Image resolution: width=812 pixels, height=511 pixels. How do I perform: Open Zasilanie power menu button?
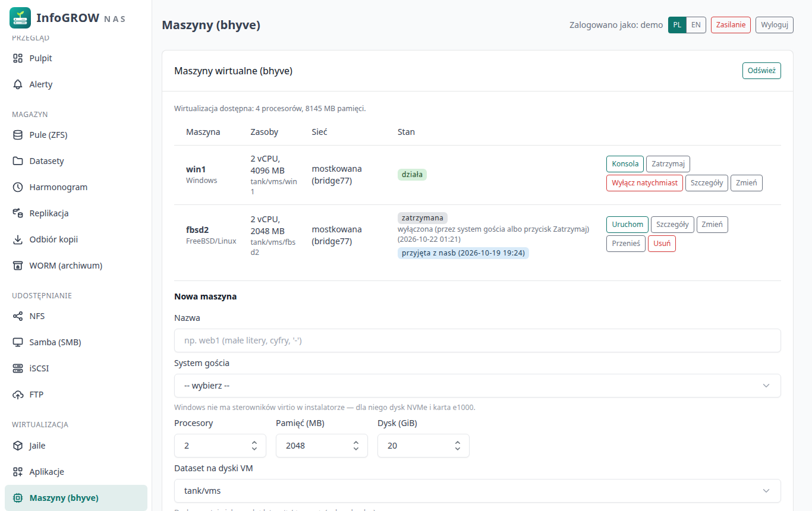(x=731, y=25)
